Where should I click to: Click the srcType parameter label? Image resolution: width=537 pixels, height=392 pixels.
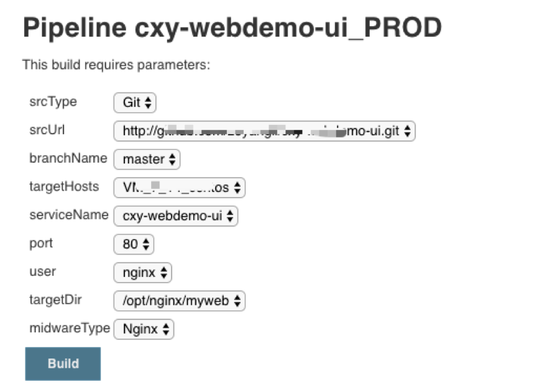53,102
